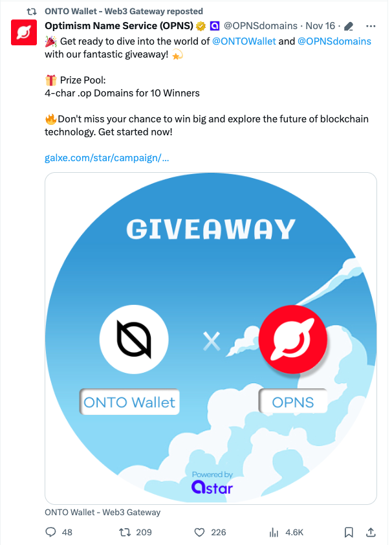Click the purple Astar affiliate badge

pos(215,26)
